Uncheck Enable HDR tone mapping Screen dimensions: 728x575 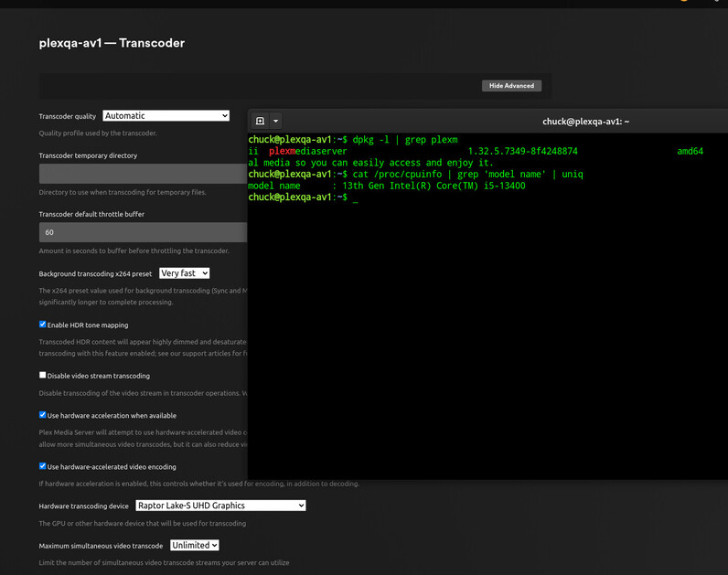[x=43, y=325]
